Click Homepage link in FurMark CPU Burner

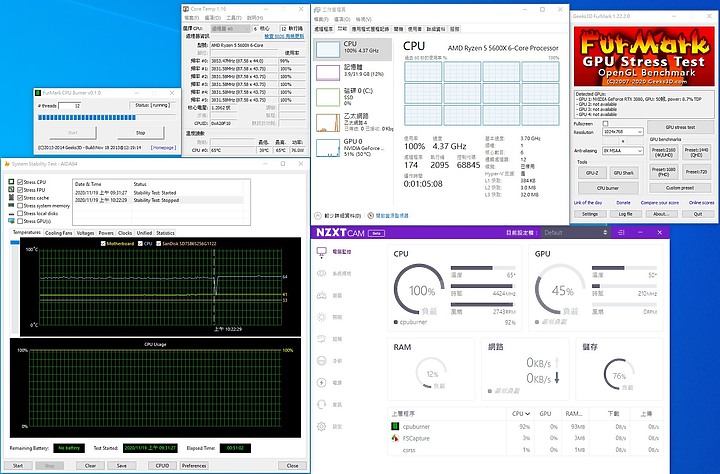tap(163, 147)
